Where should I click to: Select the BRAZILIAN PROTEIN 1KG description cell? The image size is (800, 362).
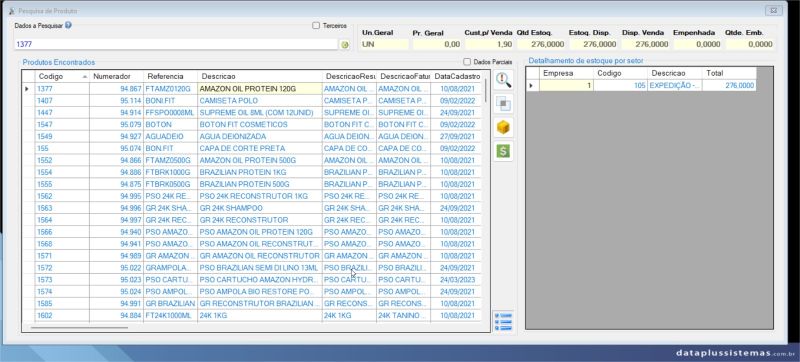click(x=260, y=172)
